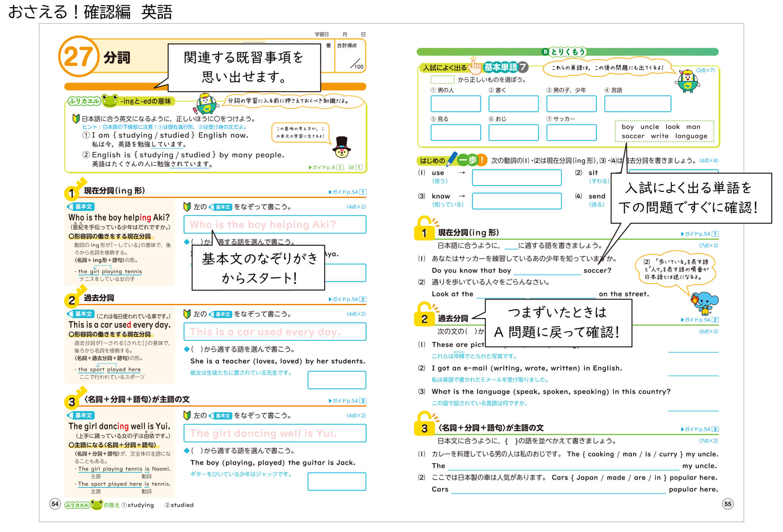Click the word soccer in the word bank

633,136
